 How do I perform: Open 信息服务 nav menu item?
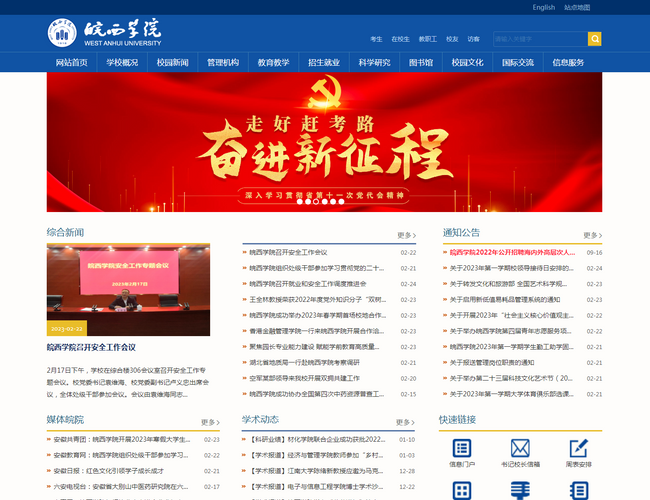coord(568,63)
